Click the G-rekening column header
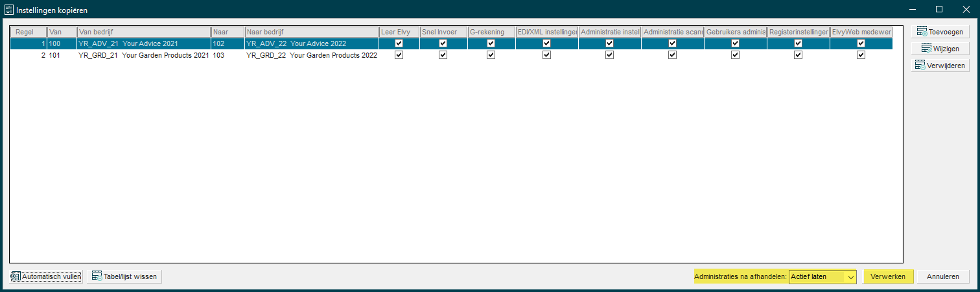Screen dimensions: 980x292 pos(491,32)
